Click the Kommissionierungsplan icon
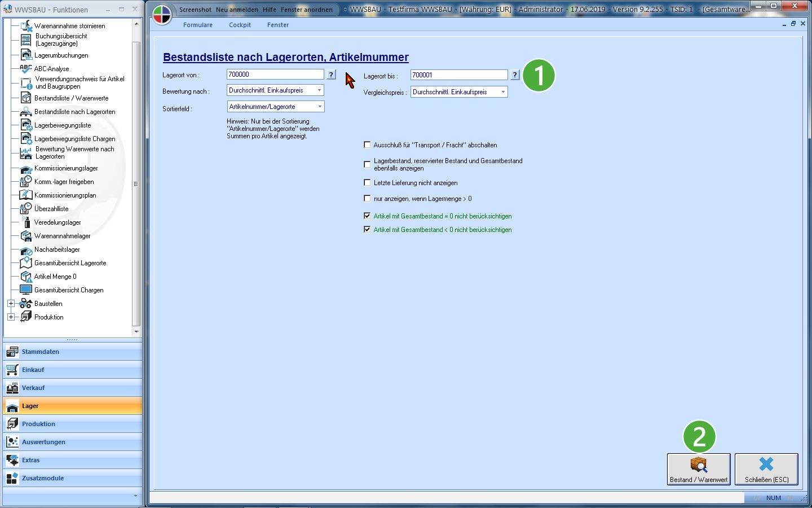Viewport: 812px width, 508px height. coord(26,195)
